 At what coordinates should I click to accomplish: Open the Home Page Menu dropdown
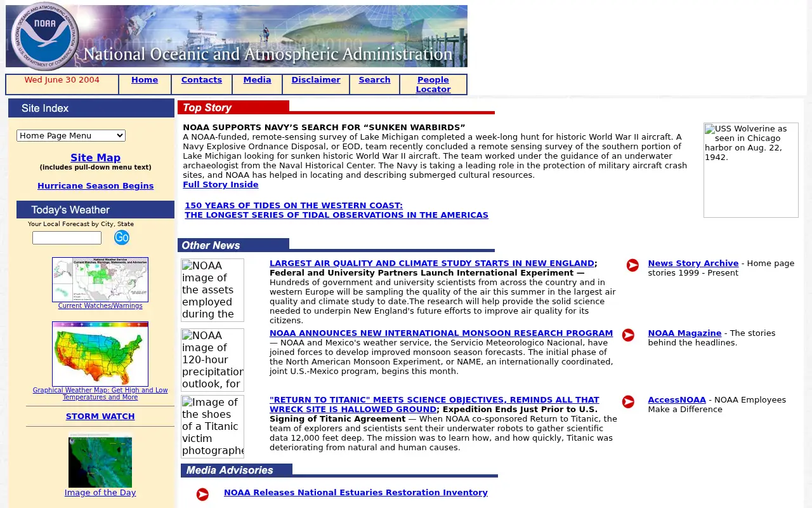point(71,135)
